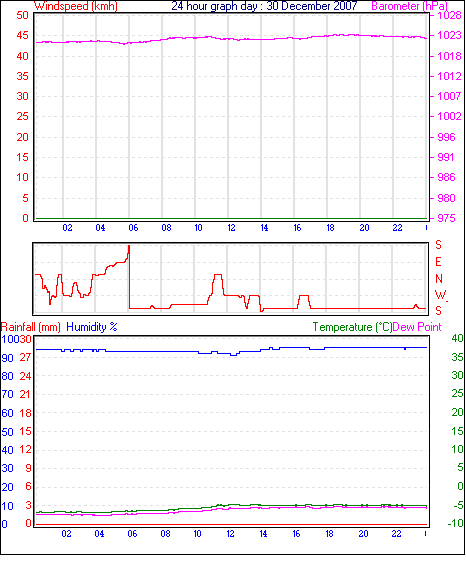The height and width of the screenshot is (563, 466).
Task: Click the 1023 barometer scale value
Action: 449,35
